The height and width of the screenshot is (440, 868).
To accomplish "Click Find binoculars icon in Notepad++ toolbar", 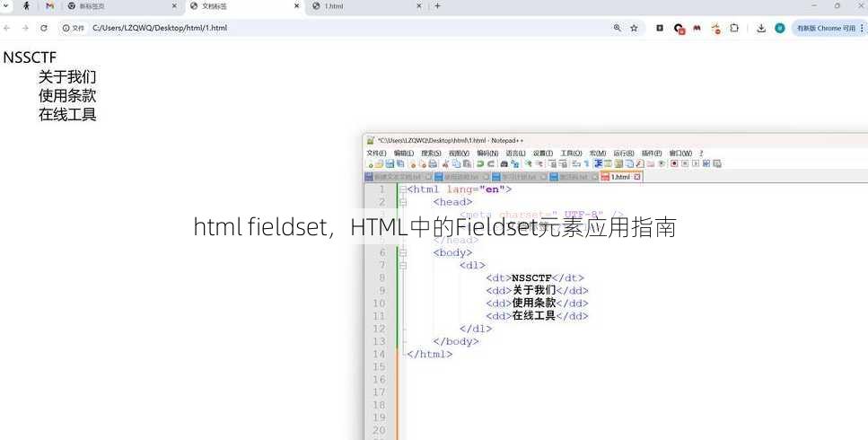I will click(x=504, y=163).
